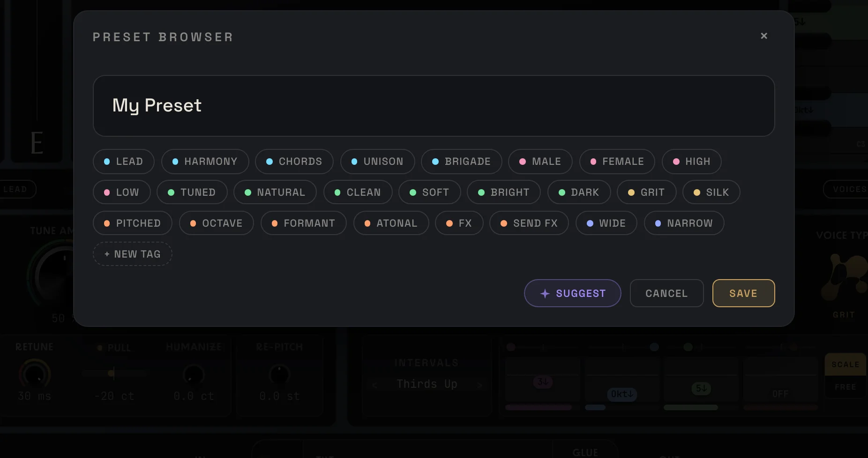
Task: Select the SOFT tag
Action: click(430, 192)
